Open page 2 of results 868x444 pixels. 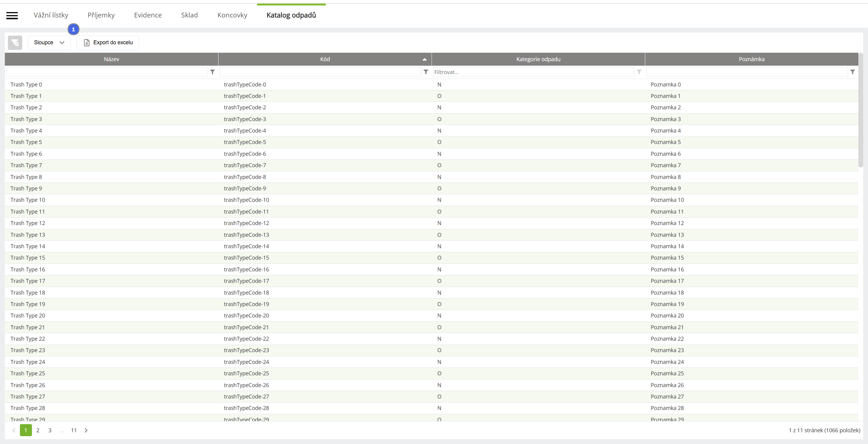38,430
